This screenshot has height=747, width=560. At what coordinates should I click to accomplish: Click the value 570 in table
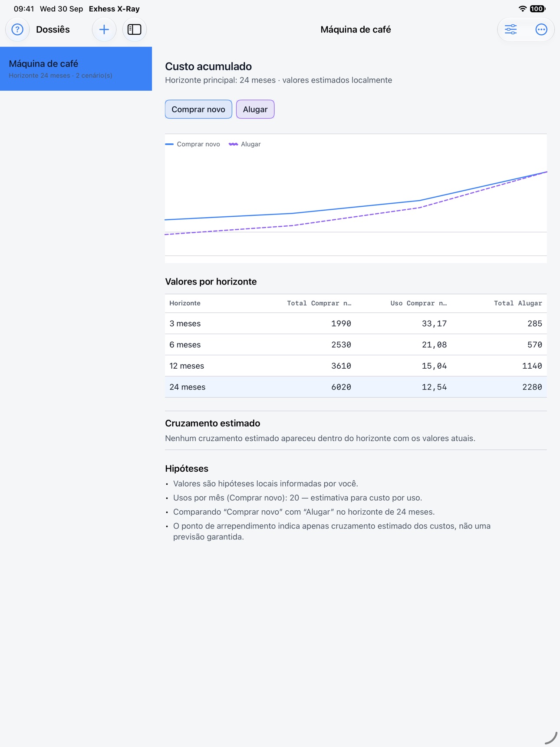535,345
